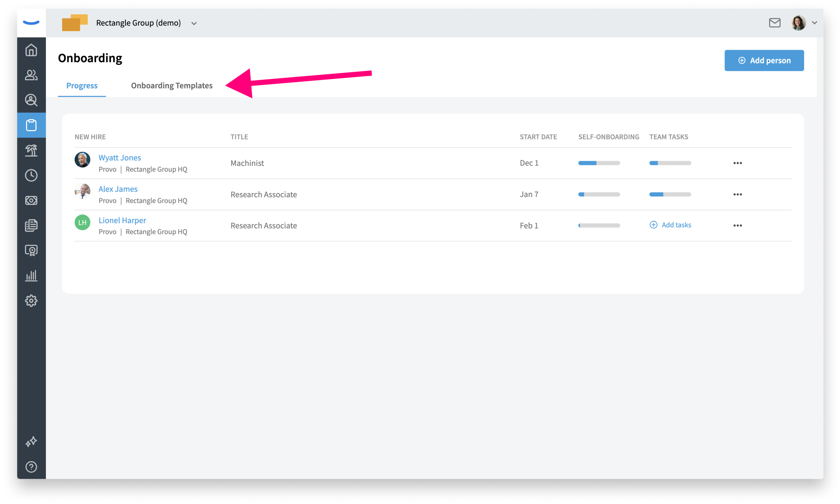Click the Add person button

click(x=764, y=60)
